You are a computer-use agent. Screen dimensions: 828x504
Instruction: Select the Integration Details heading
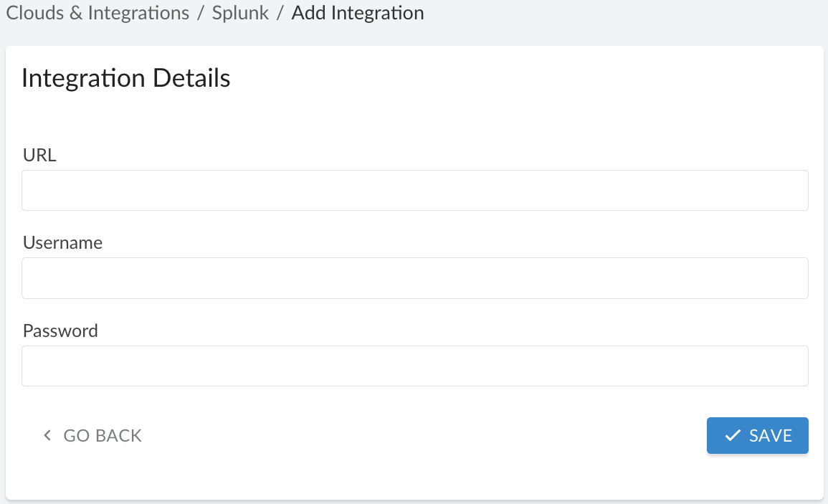(x=125, y=77)
